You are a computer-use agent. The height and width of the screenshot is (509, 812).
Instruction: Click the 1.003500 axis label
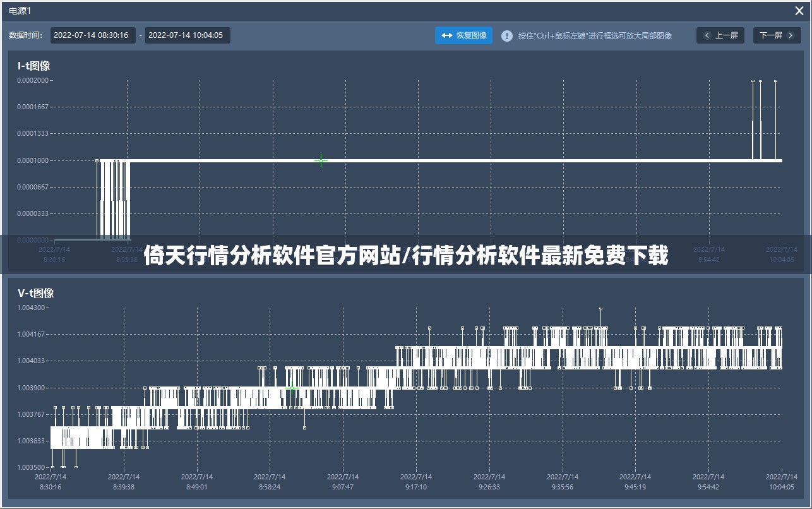tap(31, 467)
